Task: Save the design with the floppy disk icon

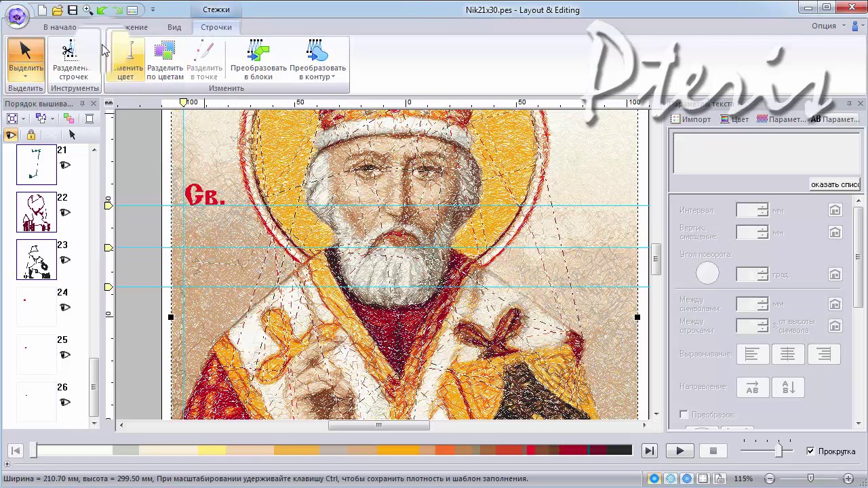Action: pyautogui.click(x=73, y=10)
